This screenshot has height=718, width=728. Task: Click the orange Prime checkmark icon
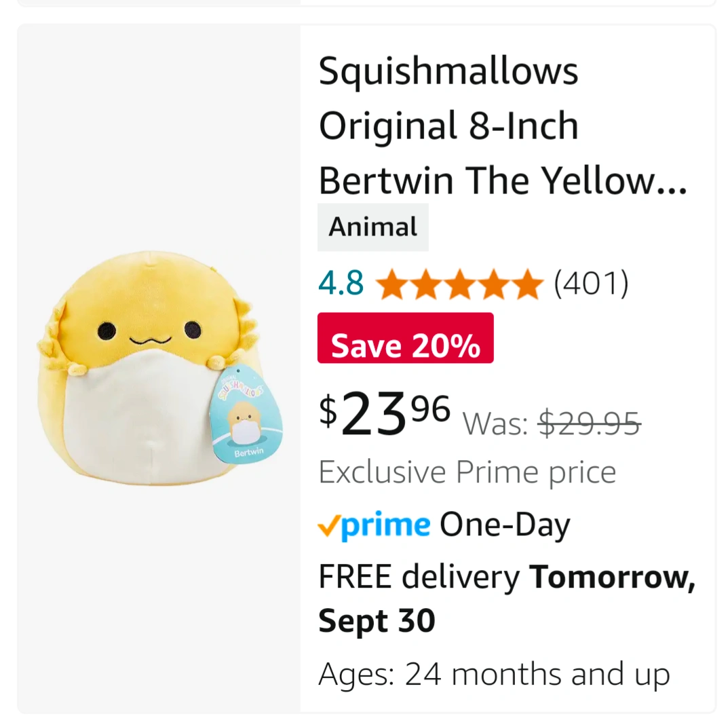coord(329,526)
